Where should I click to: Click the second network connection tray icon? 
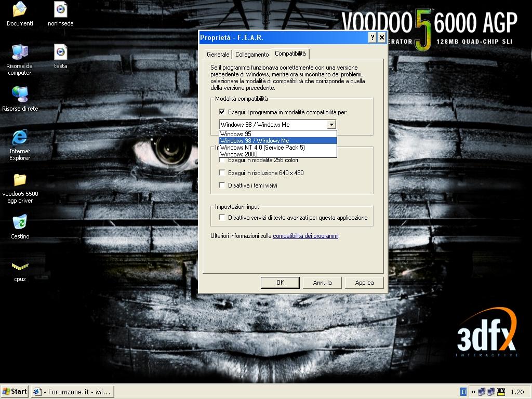click(x=490, y=392)
